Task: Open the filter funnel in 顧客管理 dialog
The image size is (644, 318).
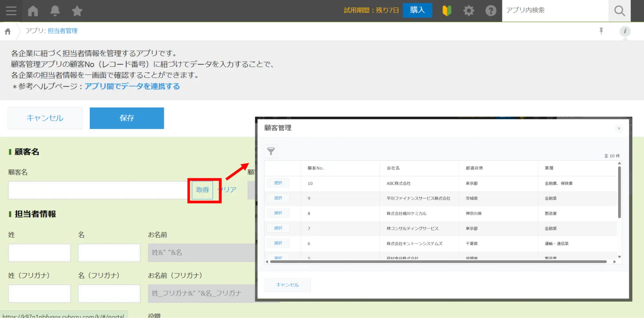Action: coord(271,151)
